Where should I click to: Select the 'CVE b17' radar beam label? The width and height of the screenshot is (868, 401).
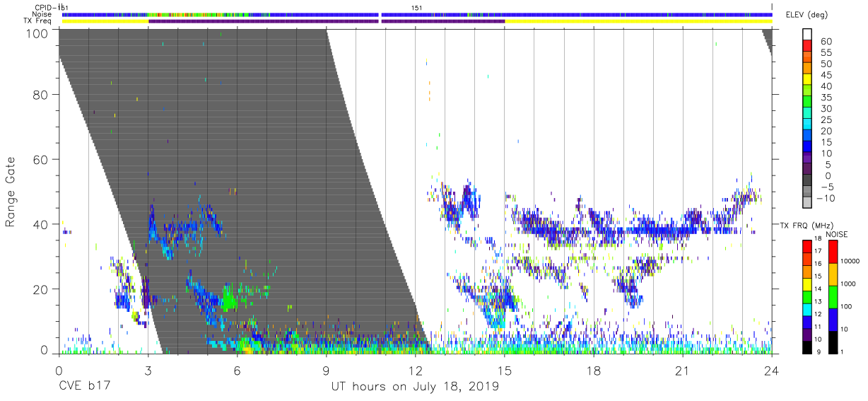84,387
